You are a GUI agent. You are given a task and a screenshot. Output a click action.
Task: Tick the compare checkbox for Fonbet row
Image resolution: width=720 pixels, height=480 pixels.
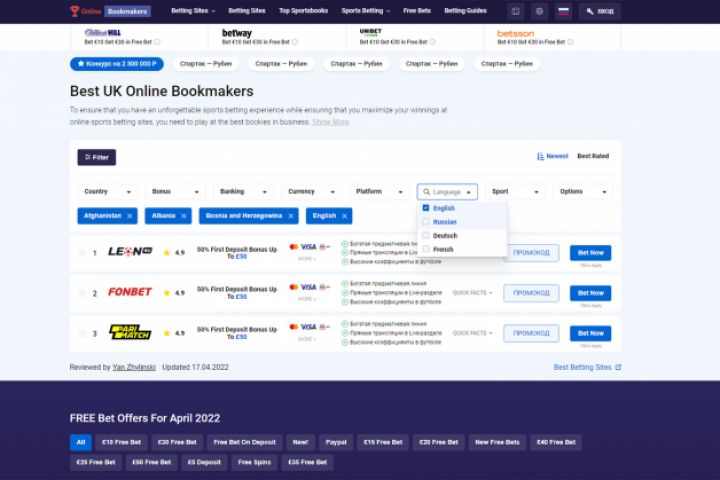[x=82, y=293]
